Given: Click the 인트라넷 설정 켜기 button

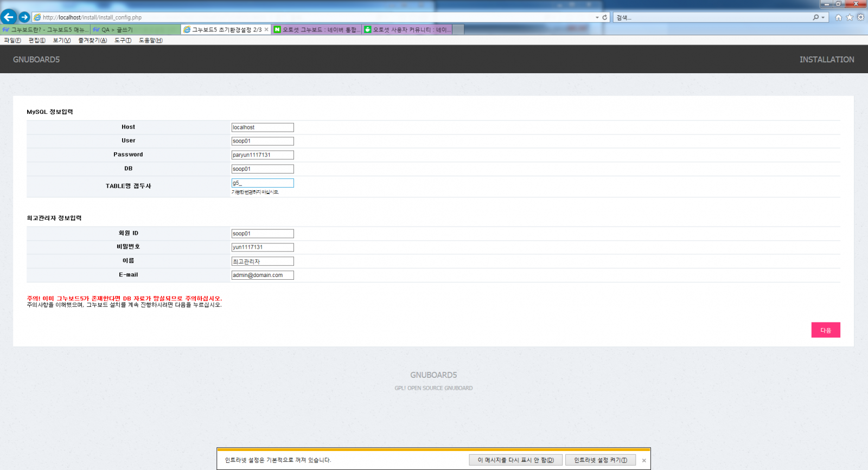Looking at the screenshot, I should pos(601,460).
